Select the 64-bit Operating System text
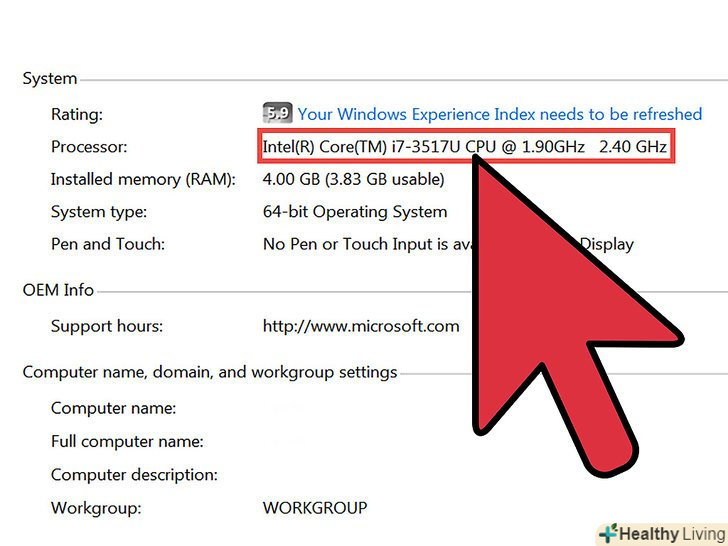Viewport: 728px width, 546px height. (355, 212)
